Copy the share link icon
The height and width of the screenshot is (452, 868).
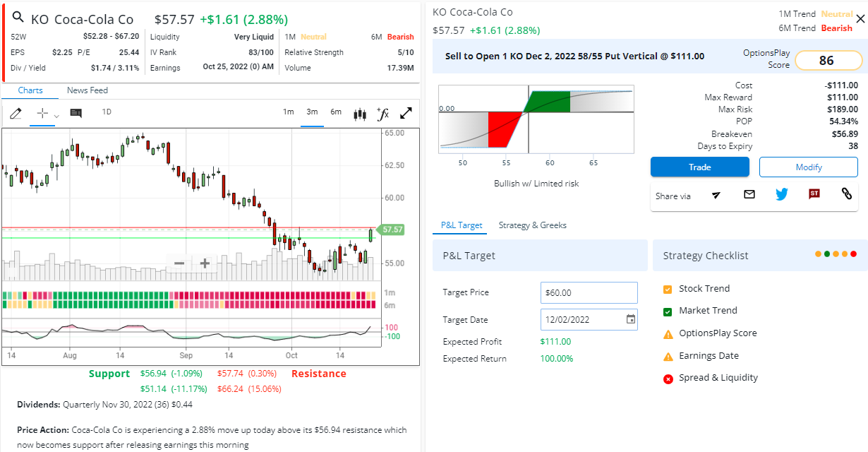847,194
